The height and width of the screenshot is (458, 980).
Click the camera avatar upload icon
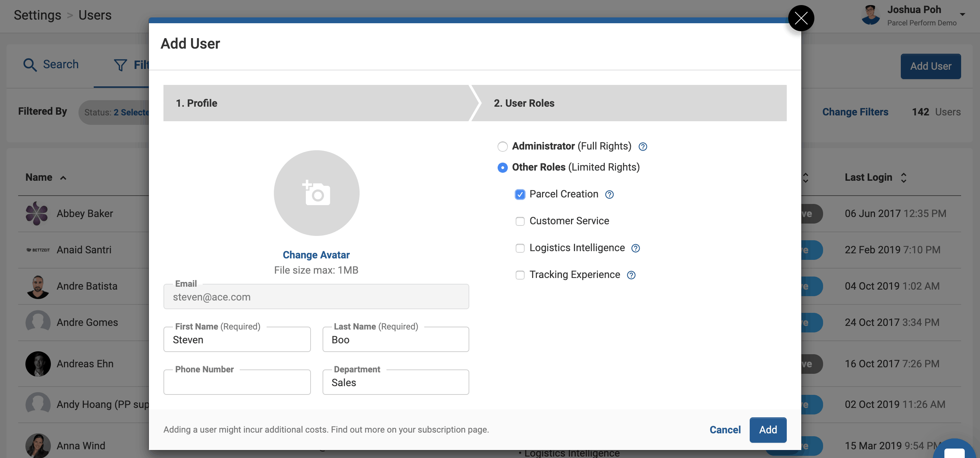(x=316, y=193)
